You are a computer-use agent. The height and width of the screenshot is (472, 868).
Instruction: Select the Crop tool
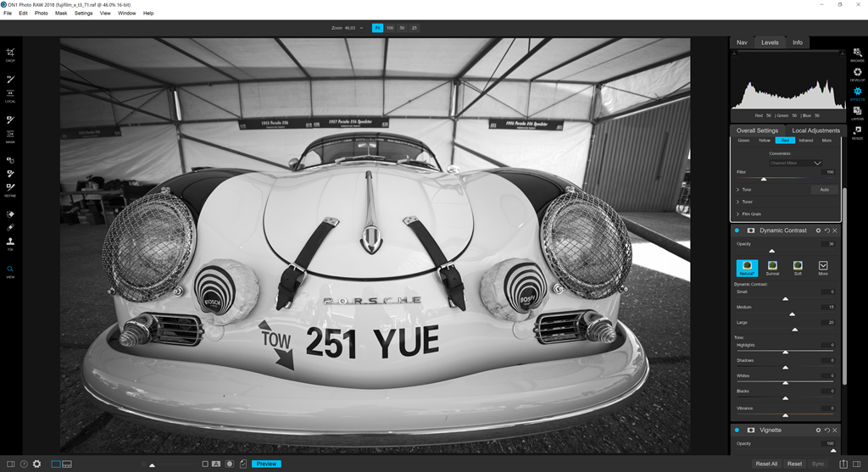pos(10,53)
